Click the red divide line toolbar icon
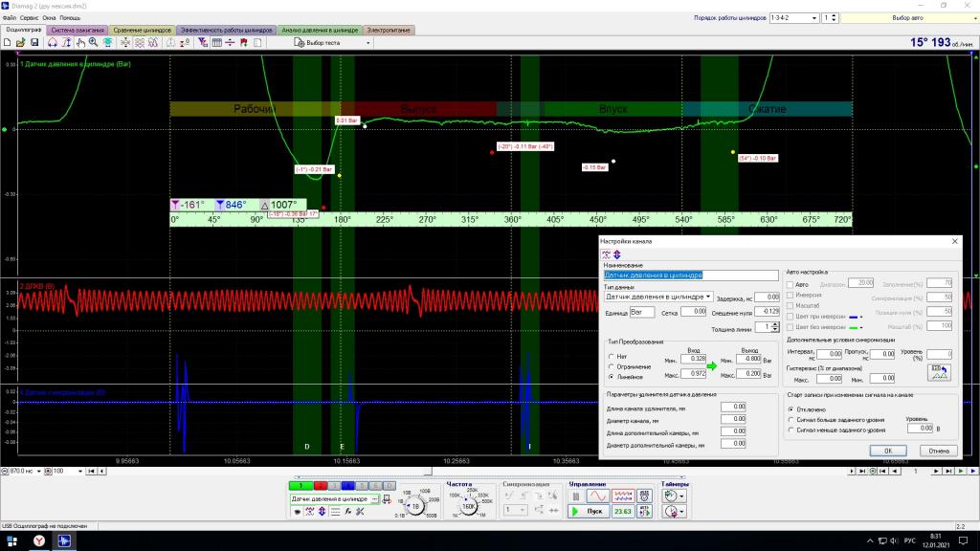The width and height of the screenshot is (980, 551). 230,42
